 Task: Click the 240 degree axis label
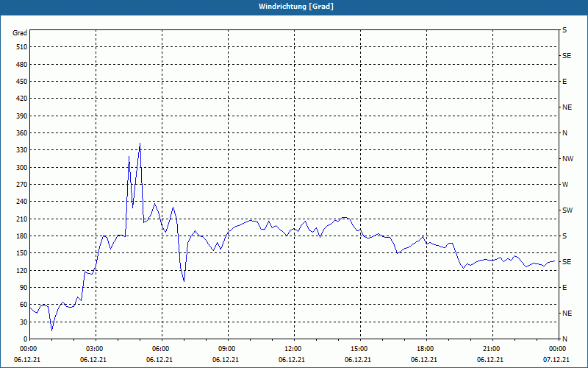pyautogui.click(x=22, y=202)
